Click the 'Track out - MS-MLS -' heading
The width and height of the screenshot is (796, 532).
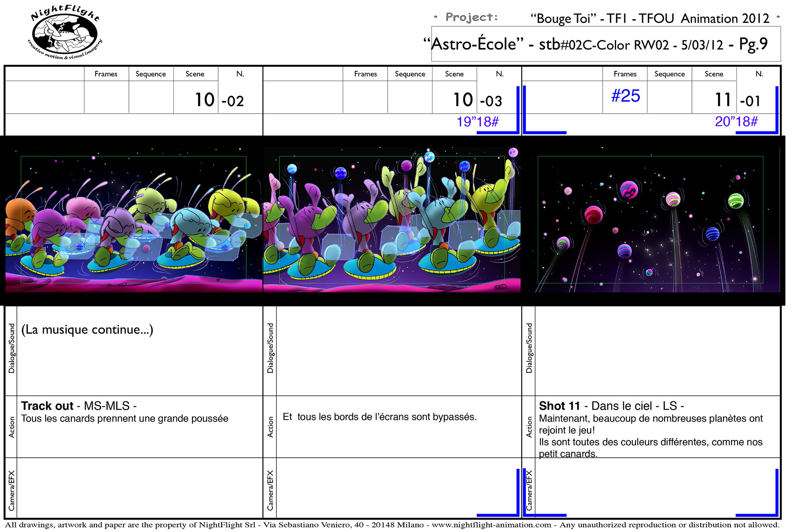pos(79,406)
